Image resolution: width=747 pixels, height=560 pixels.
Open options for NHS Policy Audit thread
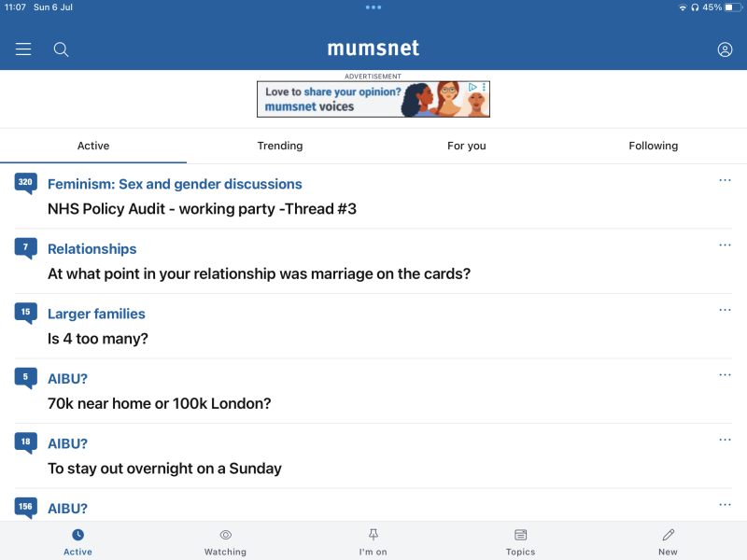(725, 180)
